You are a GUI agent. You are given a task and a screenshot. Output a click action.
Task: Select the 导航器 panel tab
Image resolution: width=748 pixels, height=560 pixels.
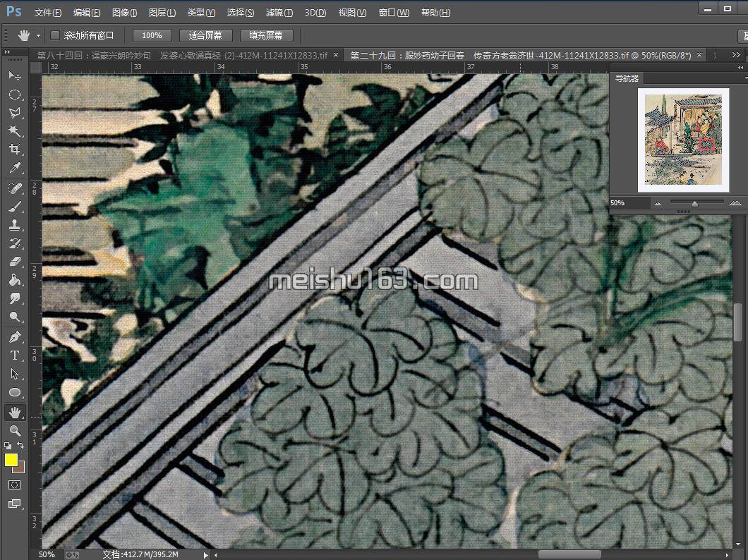click(627, 78)
